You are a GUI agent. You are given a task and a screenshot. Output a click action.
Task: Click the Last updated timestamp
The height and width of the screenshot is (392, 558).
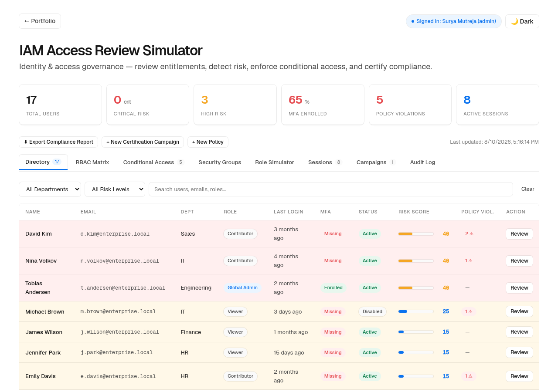(494, 142)
